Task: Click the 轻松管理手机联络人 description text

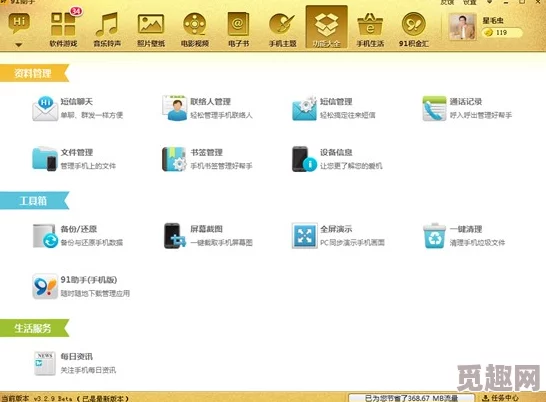Action: [221, 115]
